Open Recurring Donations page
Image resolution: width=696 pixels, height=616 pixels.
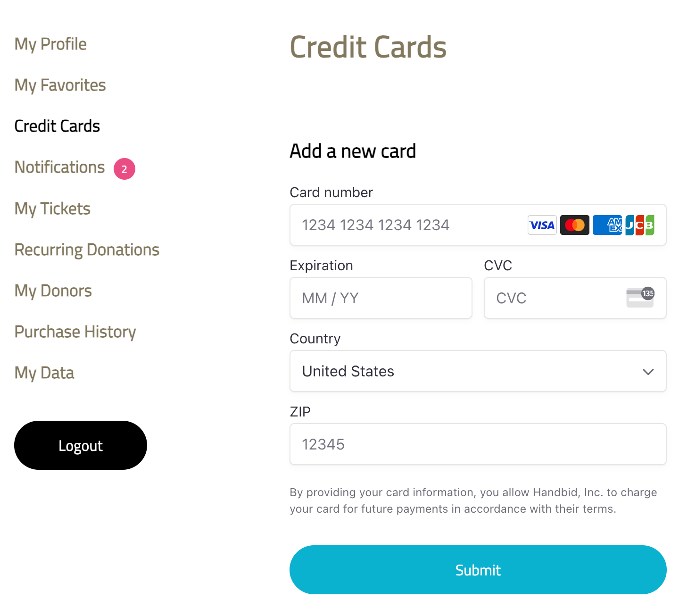tap(87, 250)
